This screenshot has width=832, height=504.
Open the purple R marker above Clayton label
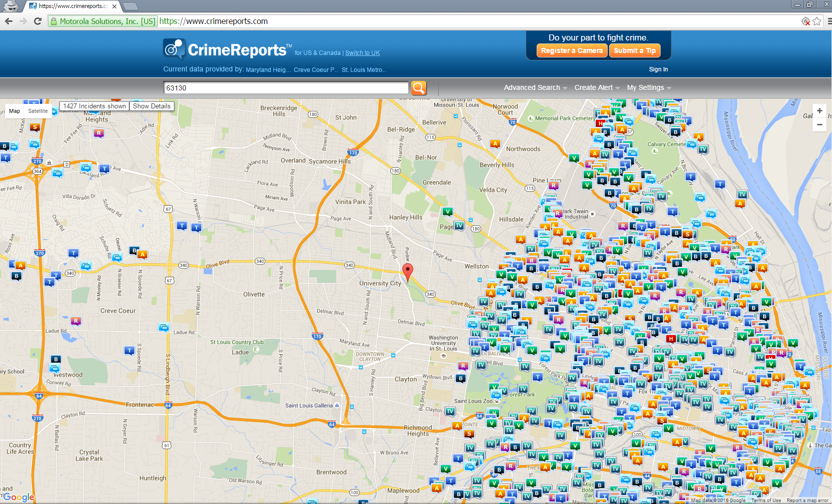click(x=463, y=366)
